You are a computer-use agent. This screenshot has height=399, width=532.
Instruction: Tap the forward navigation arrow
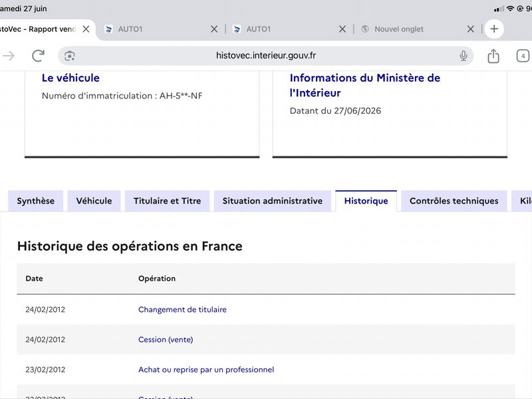click(x=9, y=56)
